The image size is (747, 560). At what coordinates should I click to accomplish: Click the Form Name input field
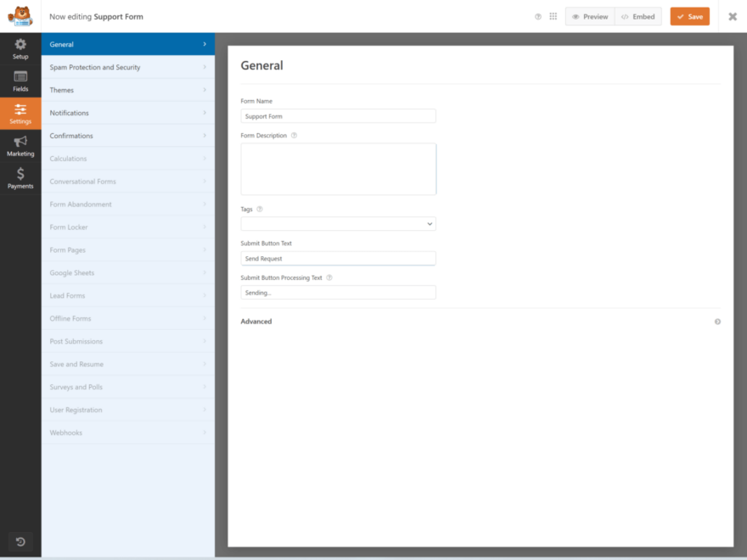338,115
